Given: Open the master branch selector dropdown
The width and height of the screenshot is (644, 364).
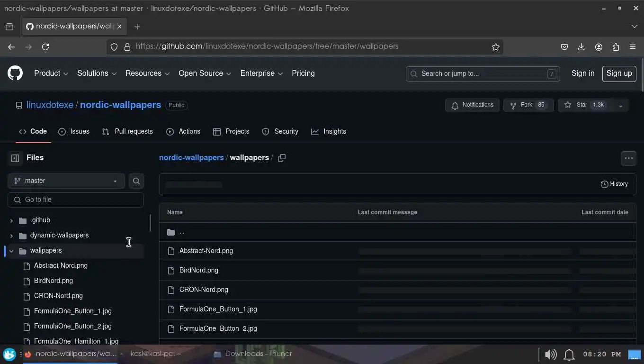Looking at the screenshot, I should [x=66, y=181].
